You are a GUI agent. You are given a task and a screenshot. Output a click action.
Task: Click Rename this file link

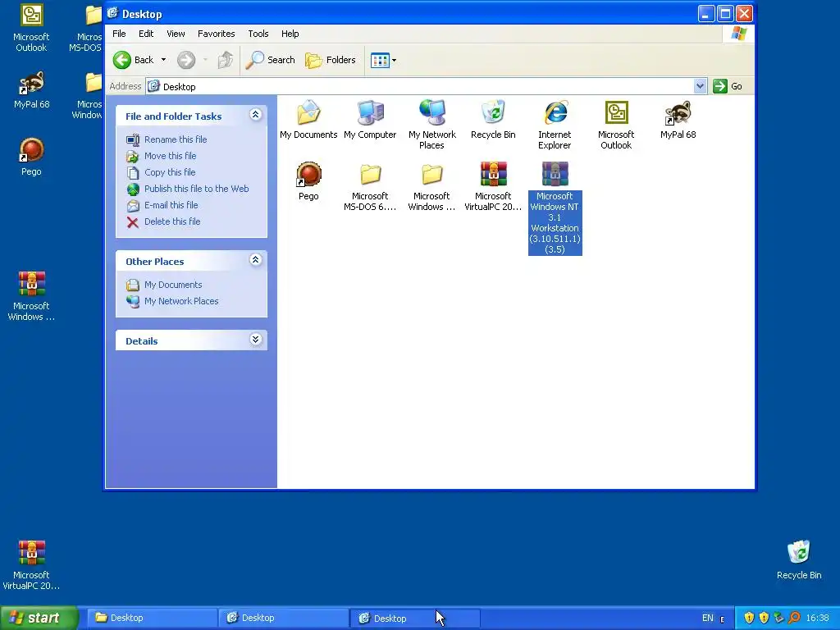point(176,139)
